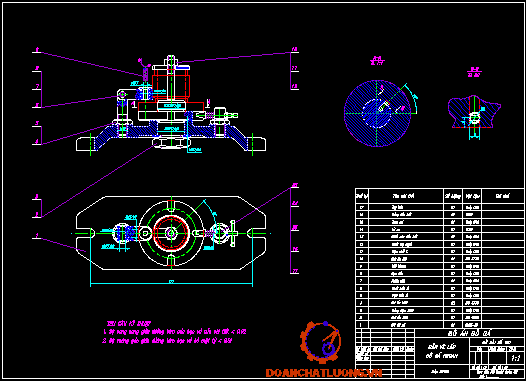Select the magenta label above small detail view
This screenshot has width=526, height=381.
click(474, 72)
